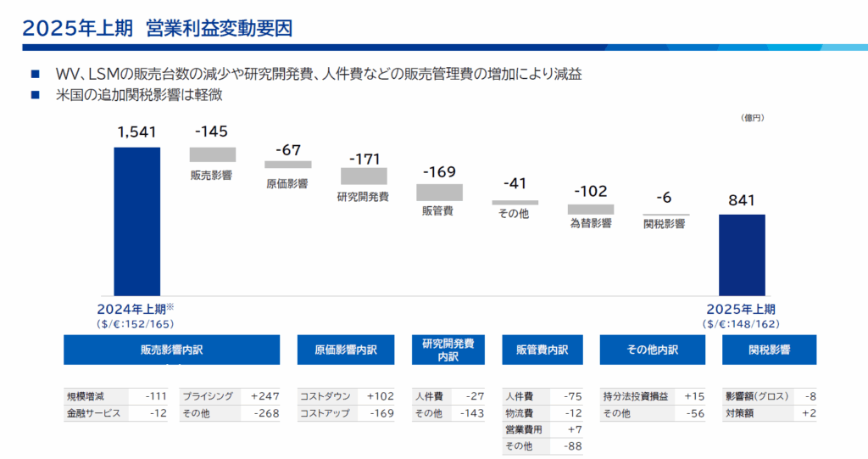Image resolution: width=868 pixels, height=459 pixels.
Task: Click the 2024年上期 blue bar in chart
Action: 136,221
